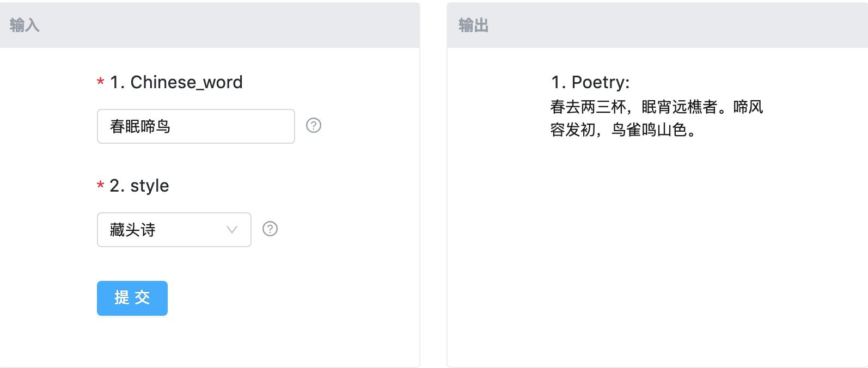Viewport: 868px width, 368px height.
Task: Click the "1. Chinese_word" field label
Action: pos(176,82)
